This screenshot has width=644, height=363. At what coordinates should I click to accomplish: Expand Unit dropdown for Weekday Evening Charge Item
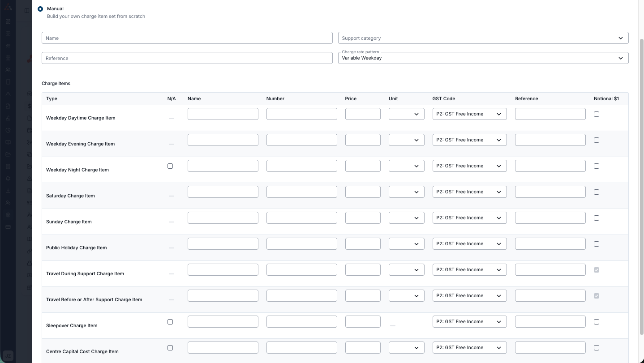pyautogui.click(x=406, y=140)
